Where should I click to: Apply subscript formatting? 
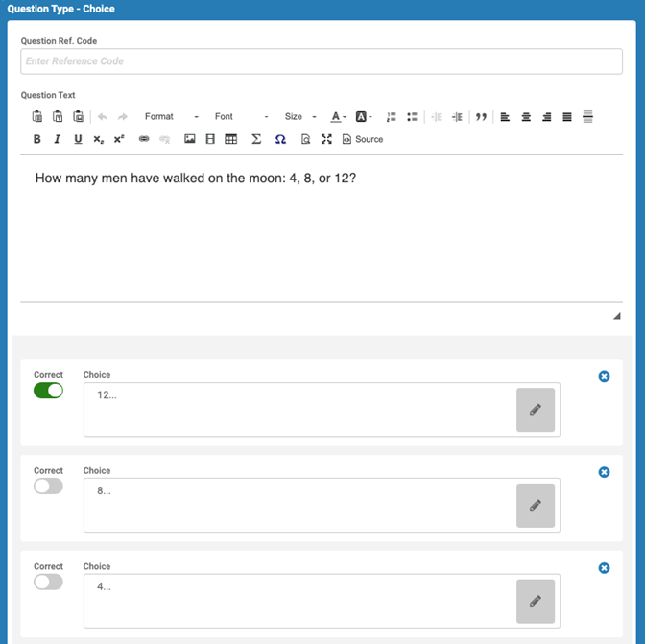tap(98, 139)
